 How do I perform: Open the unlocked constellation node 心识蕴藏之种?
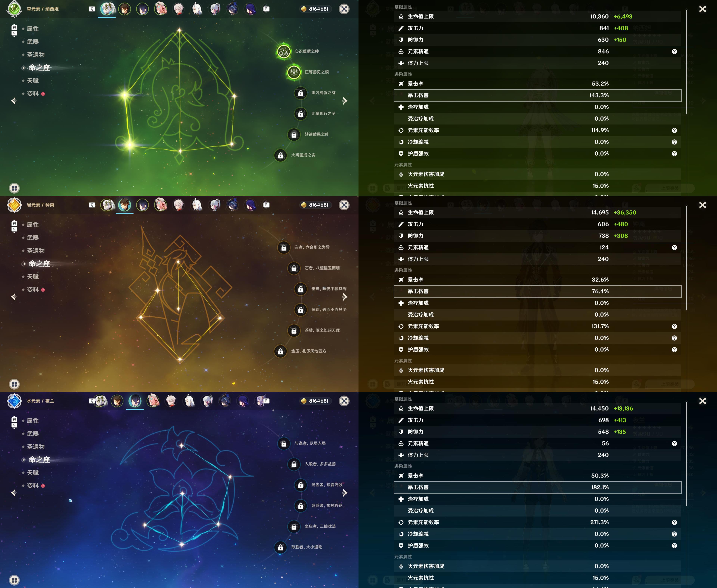(284, 52)
